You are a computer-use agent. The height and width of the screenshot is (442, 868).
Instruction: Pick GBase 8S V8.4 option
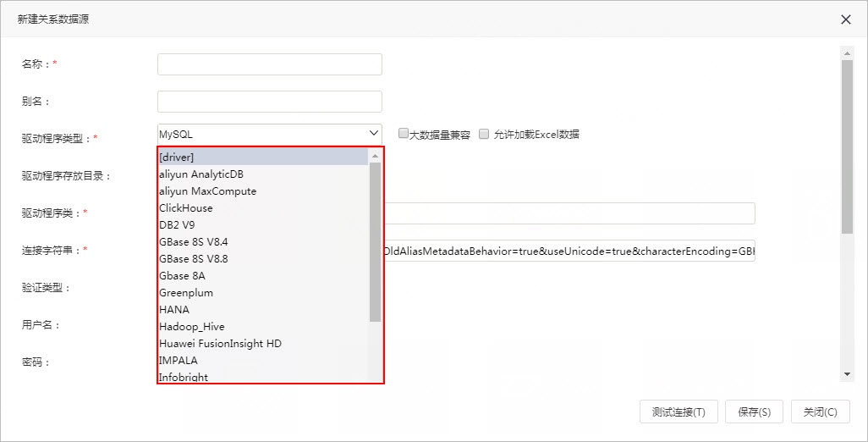[263, 242]
